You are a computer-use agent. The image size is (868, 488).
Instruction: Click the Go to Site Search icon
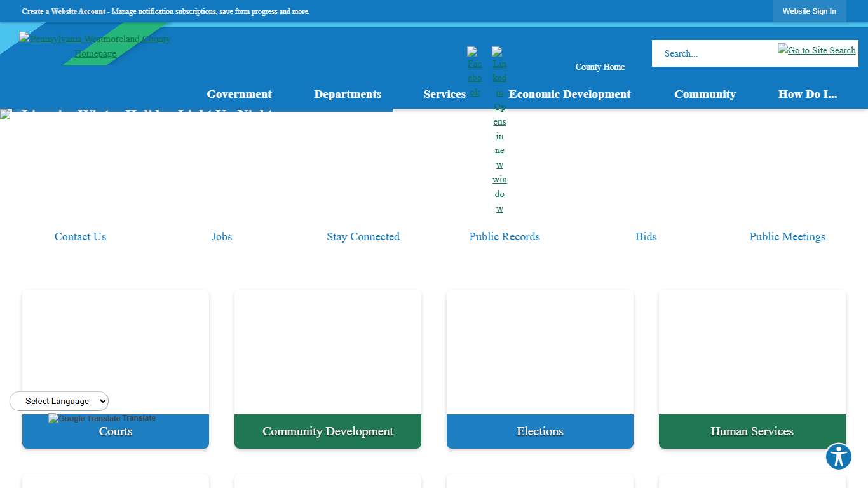817,50
